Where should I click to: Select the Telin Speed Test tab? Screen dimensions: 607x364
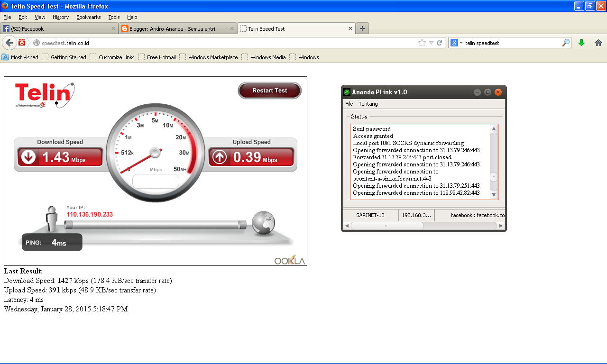[296, 28]
